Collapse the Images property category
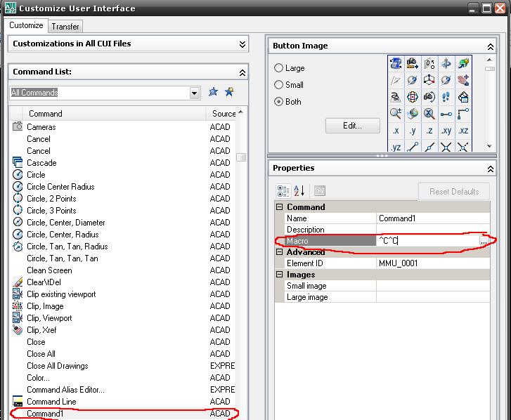This screenshot has width=511, height=420. click(279, 274)
